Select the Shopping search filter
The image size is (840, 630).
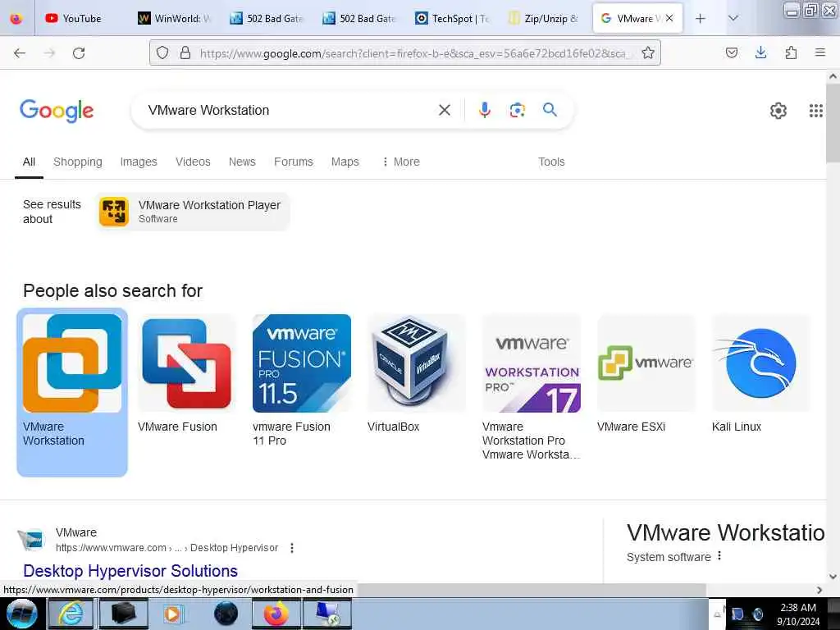(78, 162)
